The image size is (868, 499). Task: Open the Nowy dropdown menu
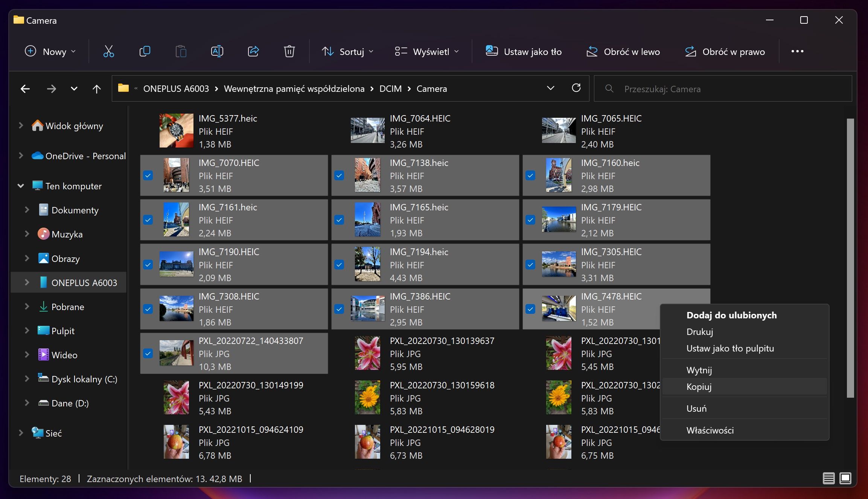point(50,51)
